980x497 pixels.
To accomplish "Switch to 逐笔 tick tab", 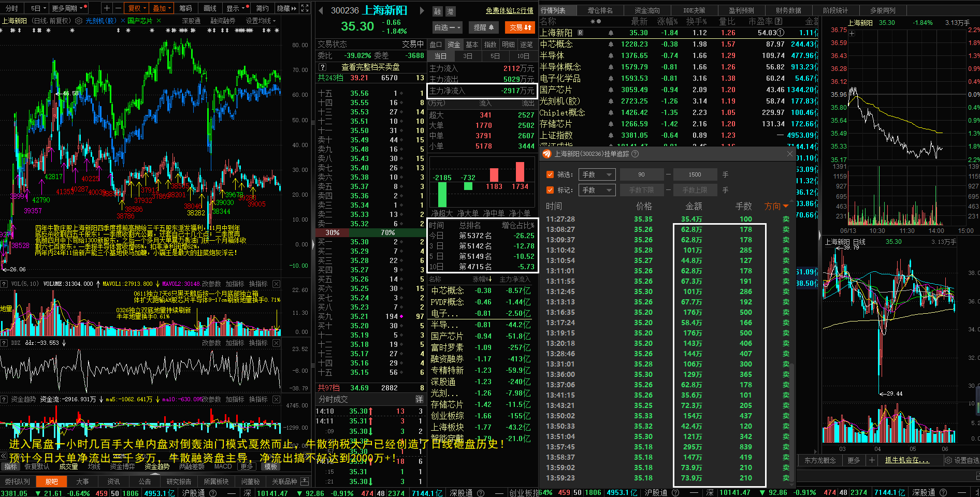I will coord(526,45).
